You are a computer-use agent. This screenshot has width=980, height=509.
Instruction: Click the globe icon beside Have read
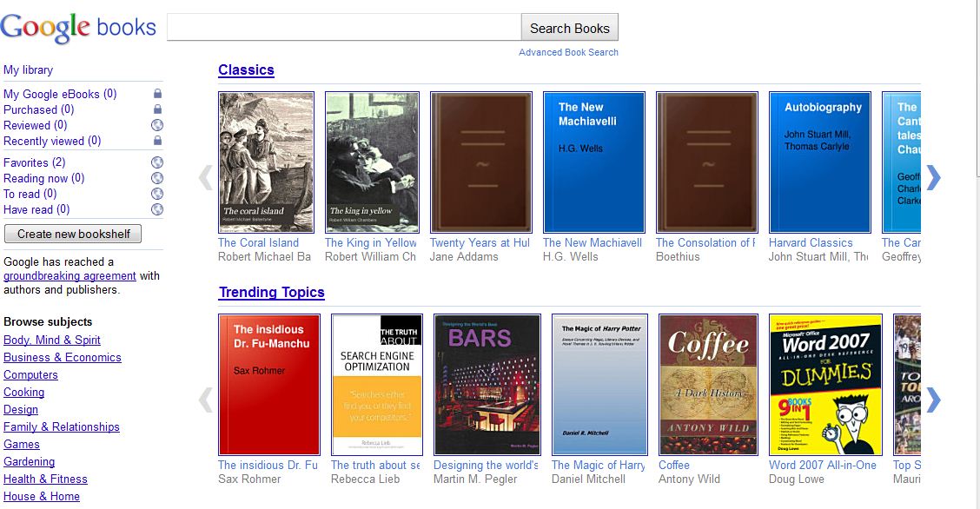(157, 209)
